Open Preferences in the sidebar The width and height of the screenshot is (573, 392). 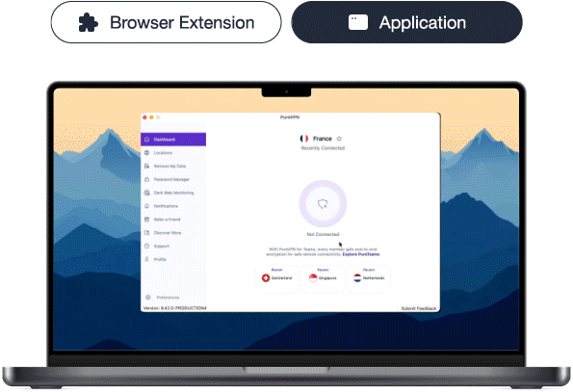173,298
